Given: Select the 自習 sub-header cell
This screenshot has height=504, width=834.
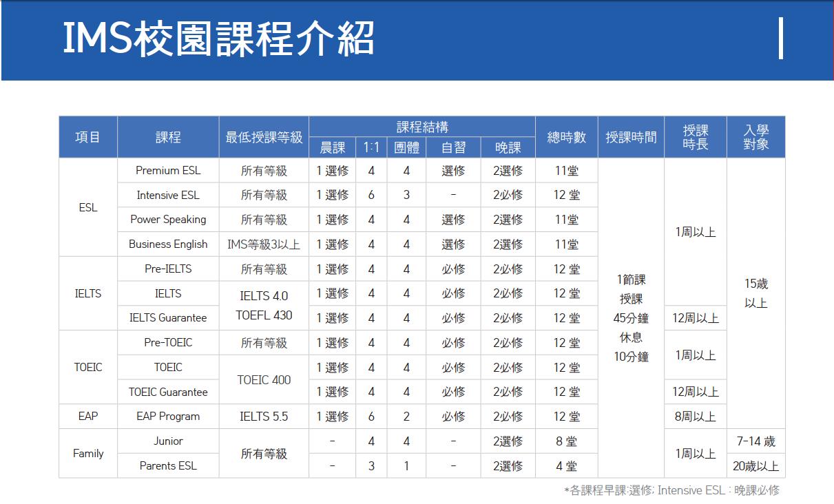Looking at the screenshot, I should click(453, 148).
